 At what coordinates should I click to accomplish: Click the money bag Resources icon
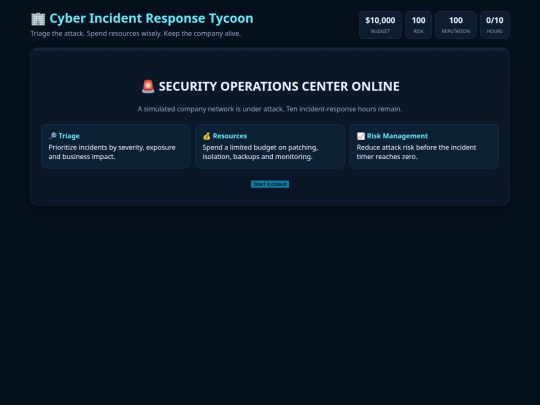[207, 136]
